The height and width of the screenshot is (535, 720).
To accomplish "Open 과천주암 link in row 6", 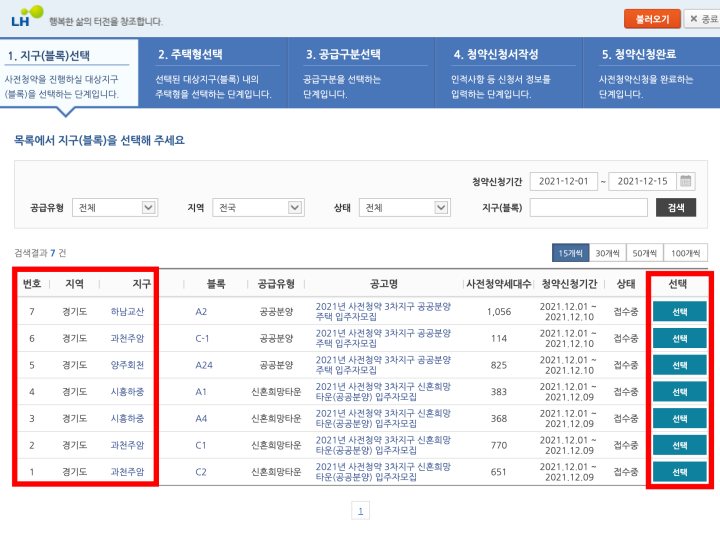I will pyautogui.click(x=127, y=338).
